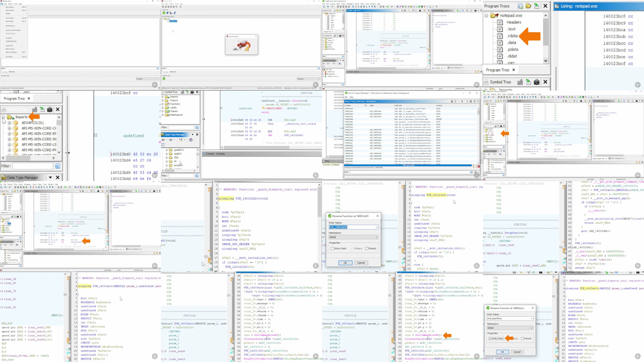Open the Reopen submenu in the File menu
The height and width of the screenshot is (362, 644).
click(15, 13)
